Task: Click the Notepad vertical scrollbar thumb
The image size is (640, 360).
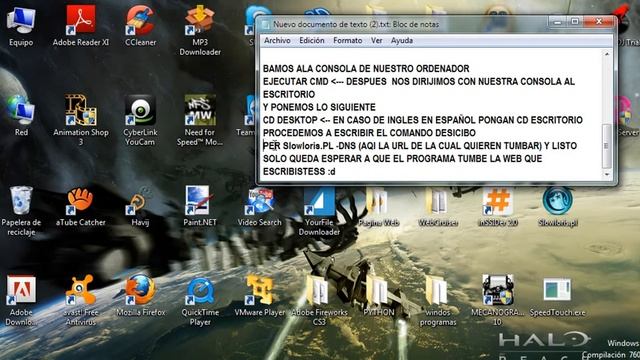Action: point(607,146)
